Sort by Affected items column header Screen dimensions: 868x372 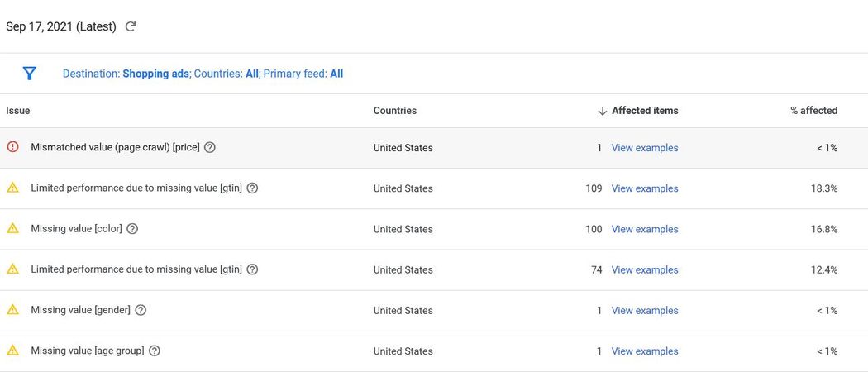(x=645, y=111)
